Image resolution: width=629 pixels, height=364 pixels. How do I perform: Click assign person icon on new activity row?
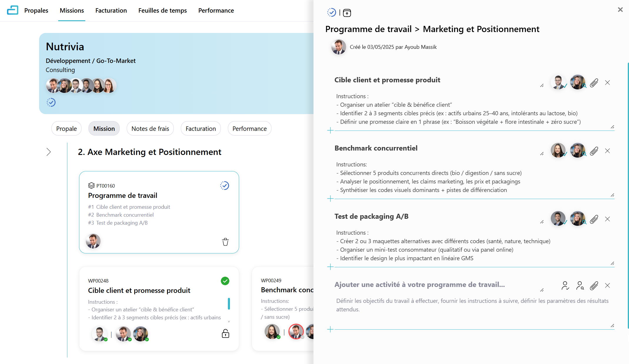point(565,285)
